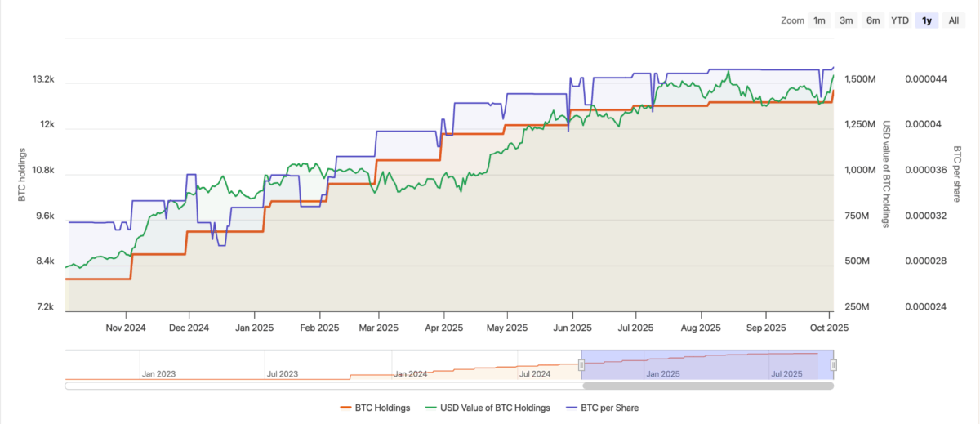Click the navigator's right range handle

834,364
